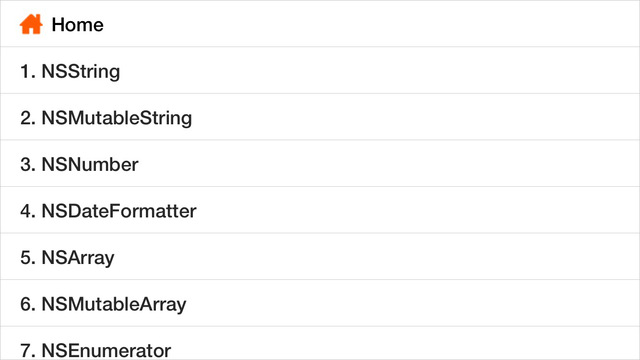Open the NSEnumerator item
This screenshot has width=640, height=360.
pyautogui.click(x=320, y=343)
